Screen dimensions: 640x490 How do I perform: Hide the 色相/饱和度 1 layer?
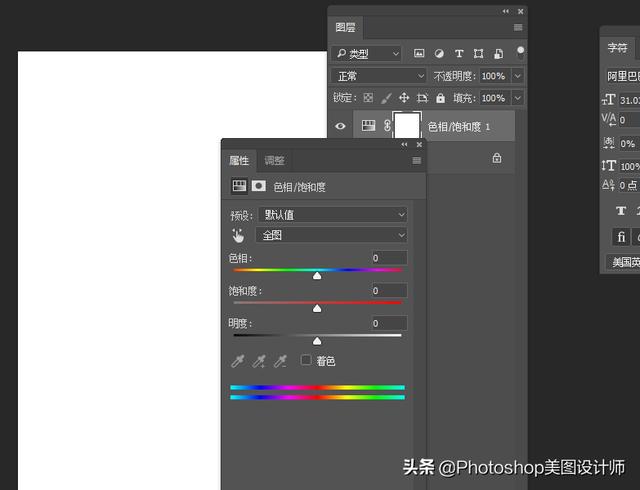tap(341, 126)
